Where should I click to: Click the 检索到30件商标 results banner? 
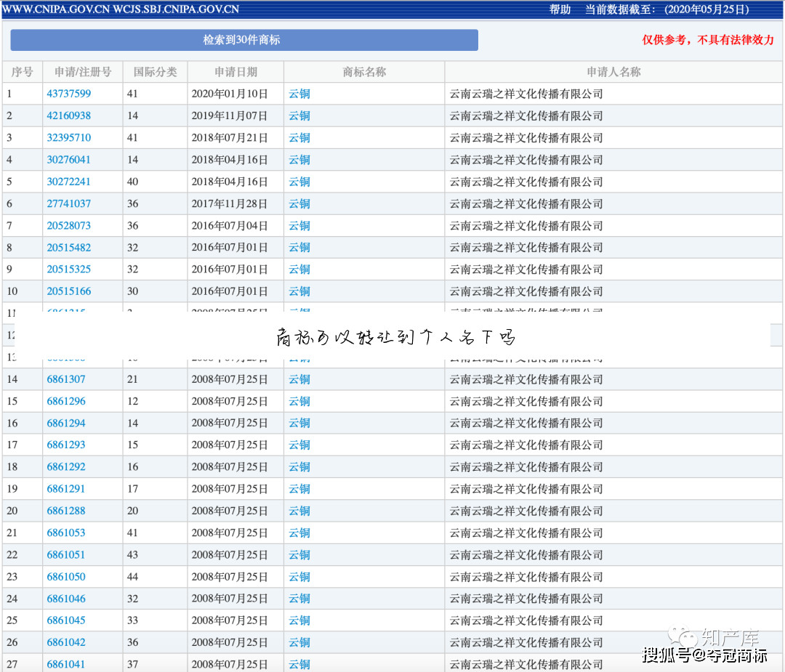coord(243,40)
